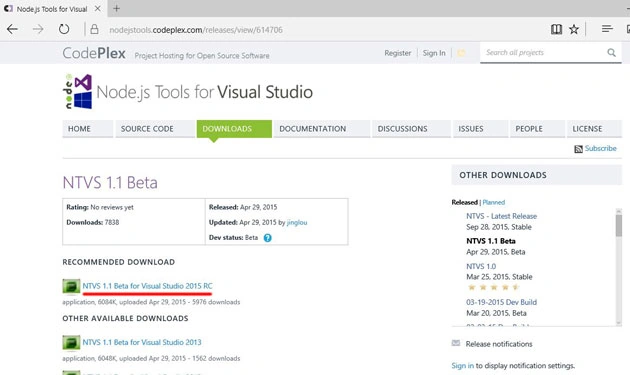Click the Node.js Tools project logo
This screenshot has height=375, width=630.
coord(78,92)
